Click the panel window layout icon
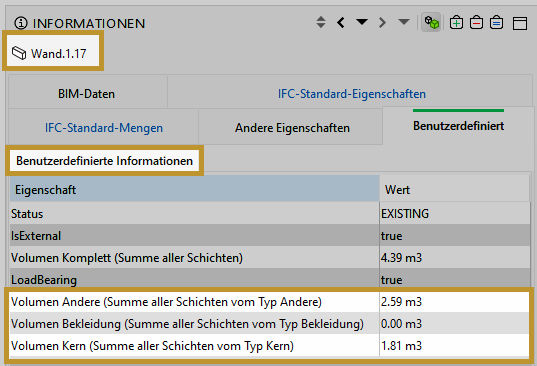Viewport: 537px width, 366px height. 520,23
